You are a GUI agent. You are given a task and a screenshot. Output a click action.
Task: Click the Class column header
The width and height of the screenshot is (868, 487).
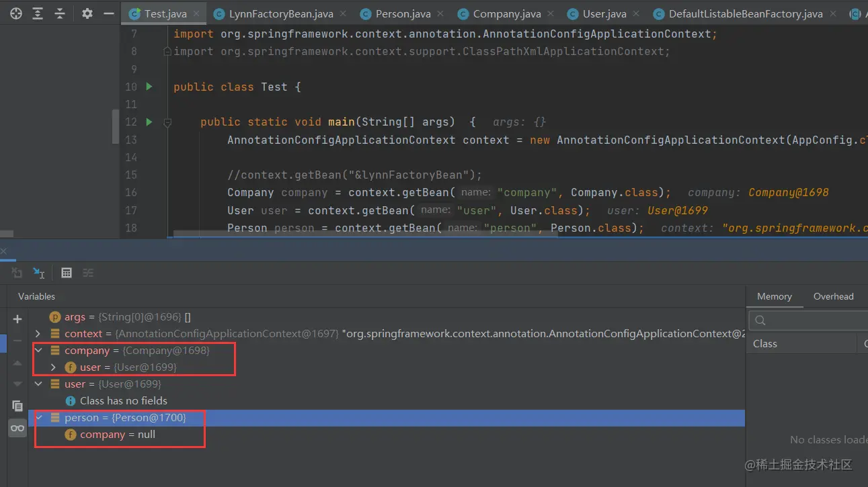click(803, 344)
